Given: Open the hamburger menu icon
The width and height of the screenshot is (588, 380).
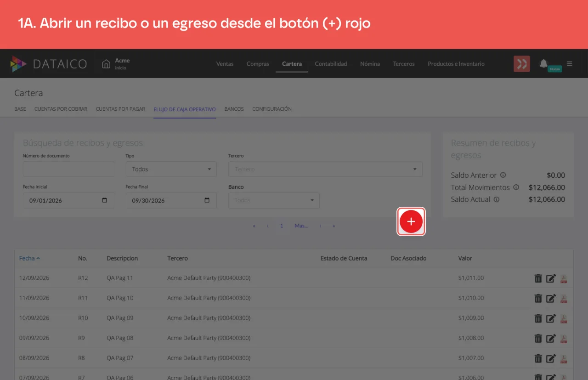Looking at the screenshot, I should click(x=570, y=64).
